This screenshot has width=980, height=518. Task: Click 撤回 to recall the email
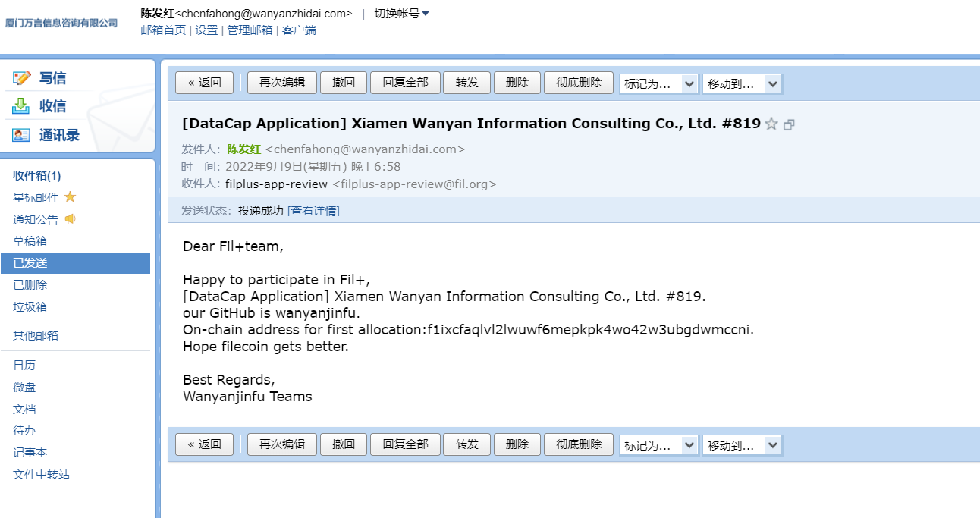(343, 82)
